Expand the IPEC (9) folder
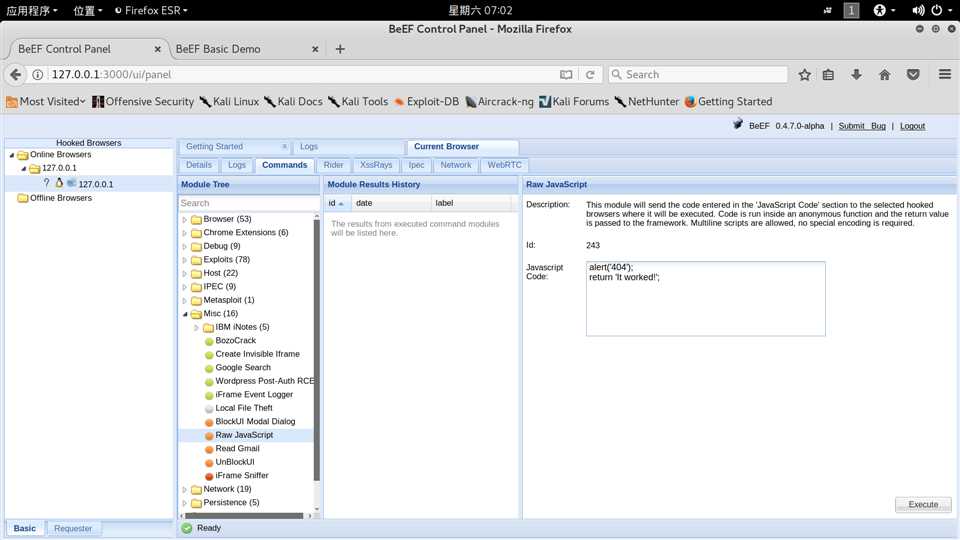 (x=184, y=287)
